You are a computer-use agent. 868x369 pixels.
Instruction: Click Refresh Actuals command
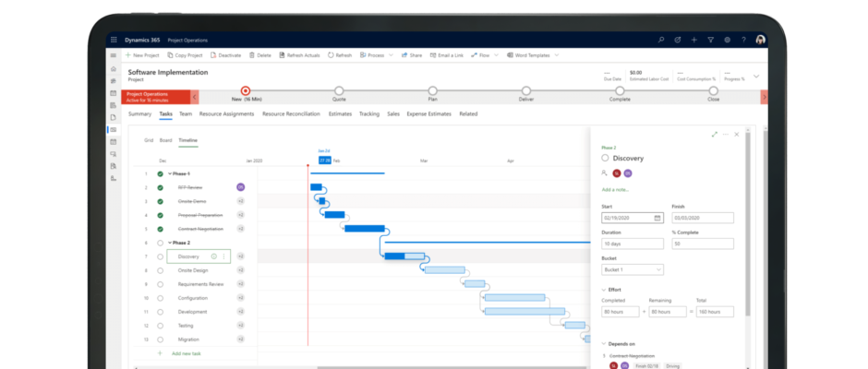point(299,55)
